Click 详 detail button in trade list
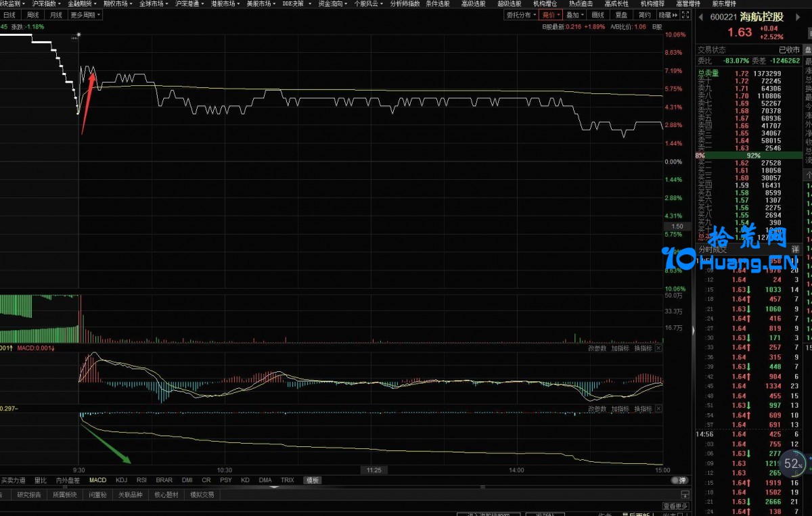 pos(795,250)
